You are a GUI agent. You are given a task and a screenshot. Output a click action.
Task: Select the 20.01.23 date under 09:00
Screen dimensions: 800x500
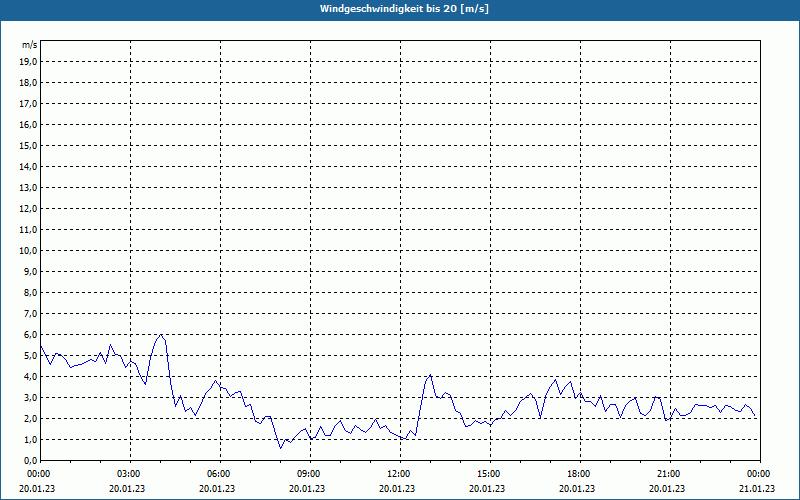(307, 489)
